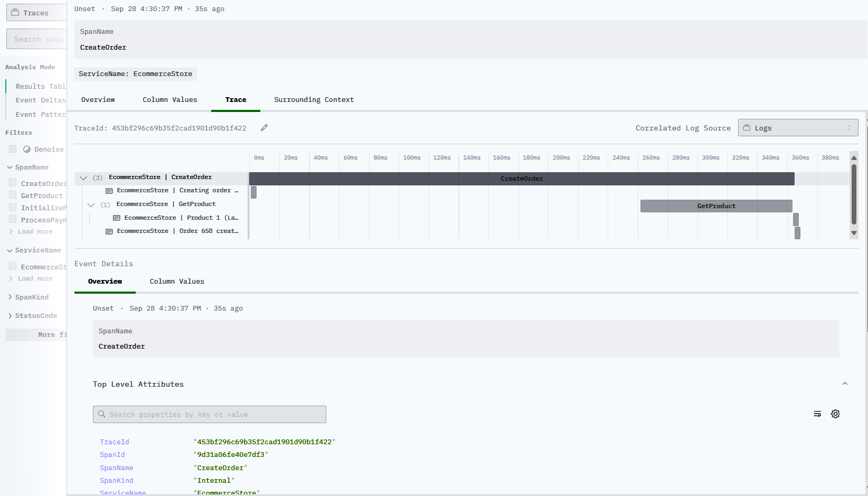Open Event Details Column Values tab

tap(177, 282)
